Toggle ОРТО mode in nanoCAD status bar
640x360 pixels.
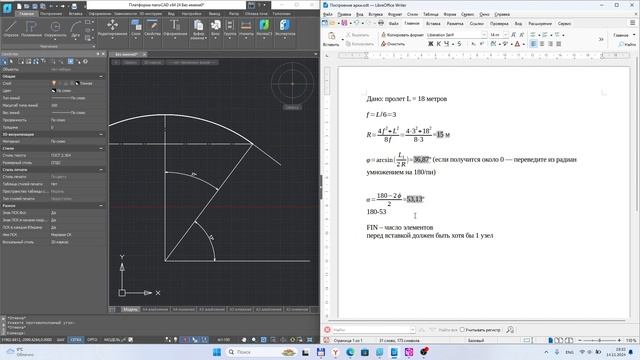click(92, 340)
